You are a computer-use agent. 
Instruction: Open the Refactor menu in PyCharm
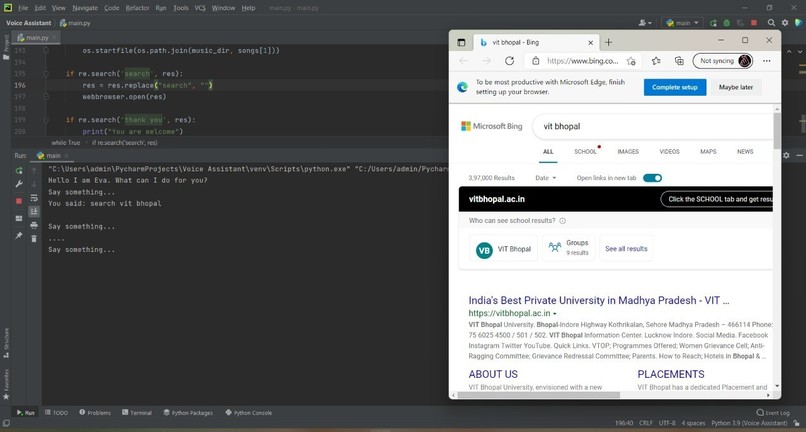[137, 8]
